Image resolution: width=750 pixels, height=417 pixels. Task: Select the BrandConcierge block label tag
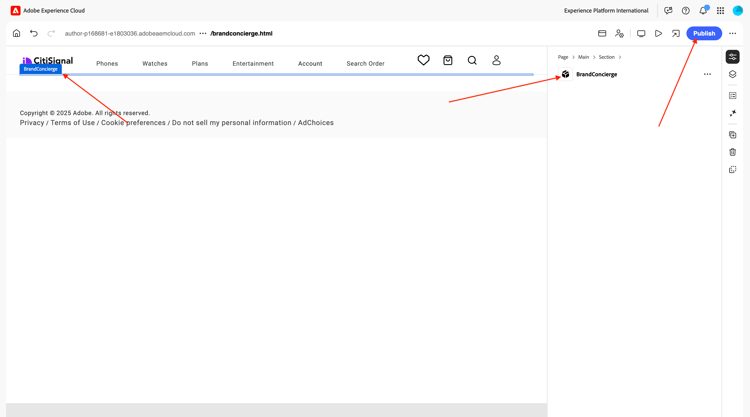(40, 69)
